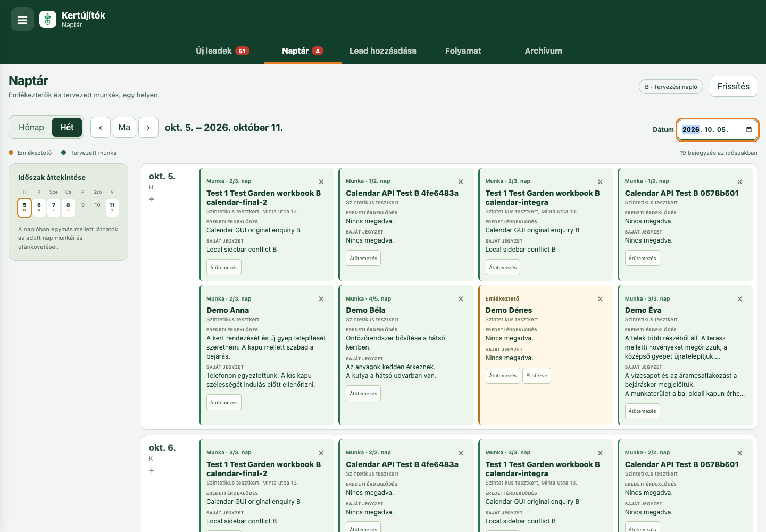
Task: Open the Új leadek tab
Action: 222,51
